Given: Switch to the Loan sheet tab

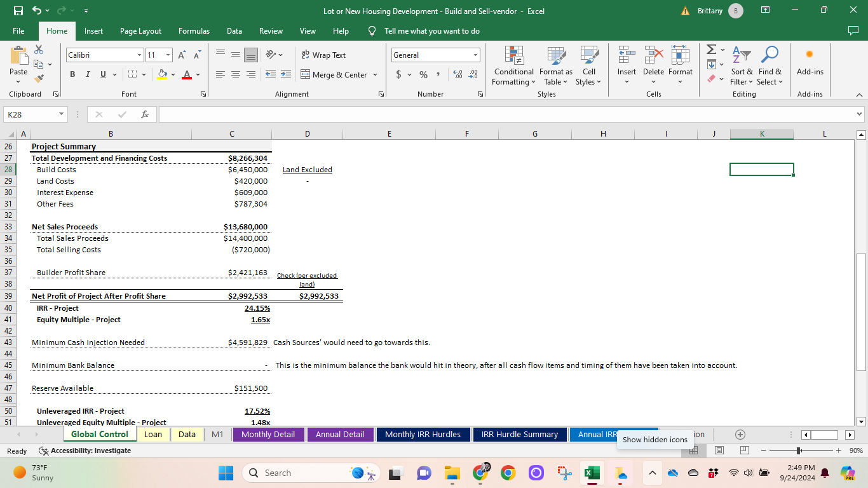Looking at the screenshot, I should pos(153,435).
